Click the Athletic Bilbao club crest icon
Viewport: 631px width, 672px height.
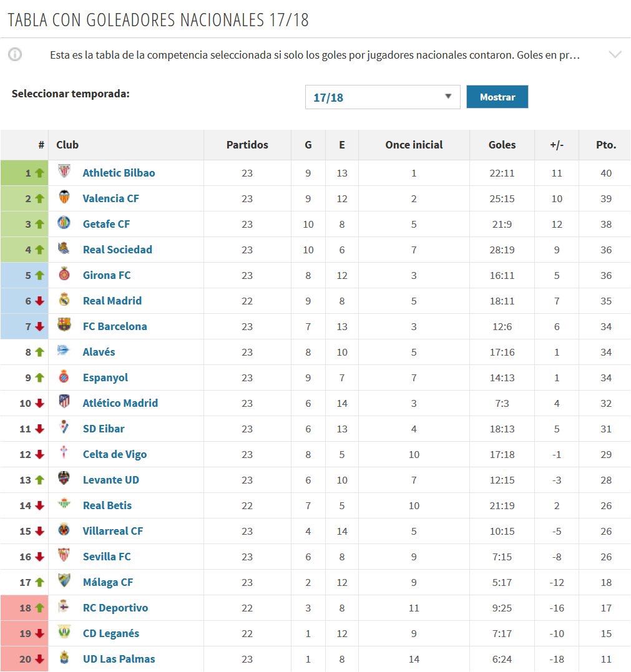point(64,172)
